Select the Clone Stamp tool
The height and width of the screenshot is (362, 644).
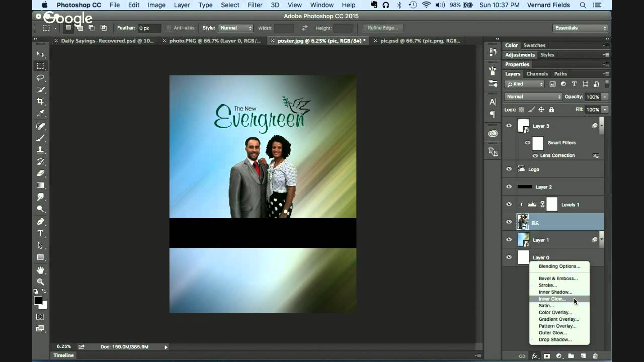point(40,150)
